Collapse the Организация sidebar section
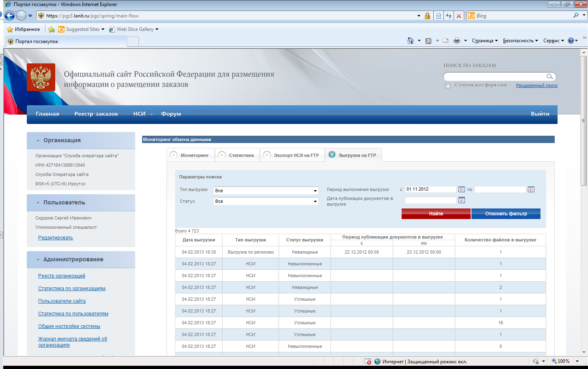Image resolution: width=588 pixels, height=369 pixels. [x=38, y=141]
